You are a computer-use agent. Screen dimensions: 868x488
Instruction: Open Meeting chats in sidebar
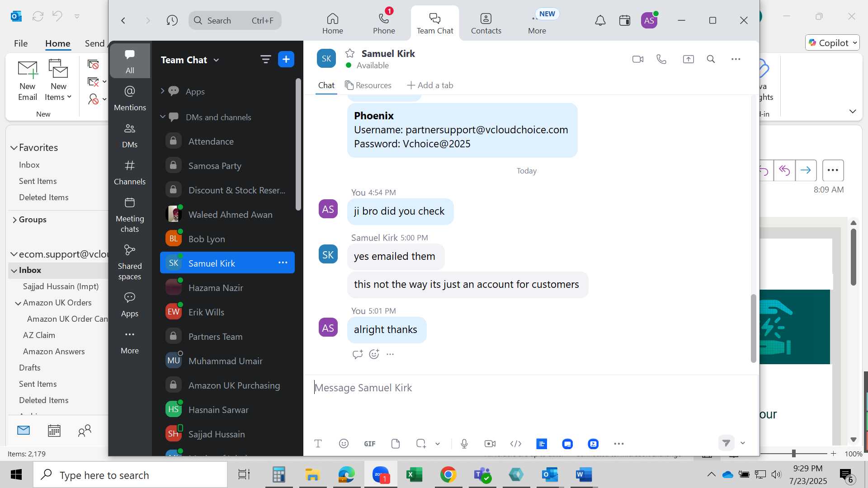click(130, 215)
